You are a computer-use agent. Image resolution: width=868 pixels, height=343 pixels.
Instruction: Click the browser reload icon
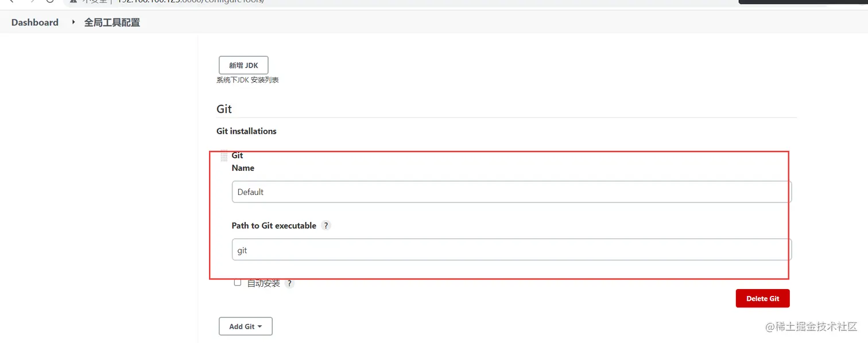click(50, 1)
